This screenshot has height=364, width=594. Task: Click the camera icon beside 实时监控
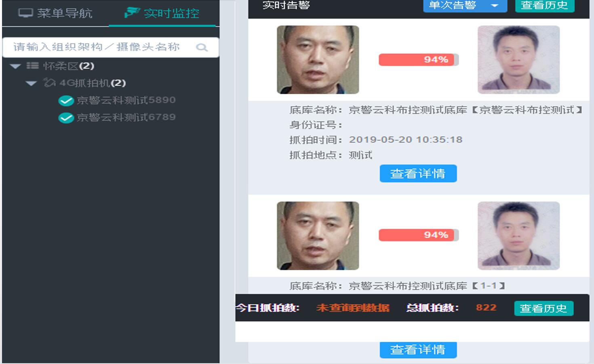click(132, 13)
